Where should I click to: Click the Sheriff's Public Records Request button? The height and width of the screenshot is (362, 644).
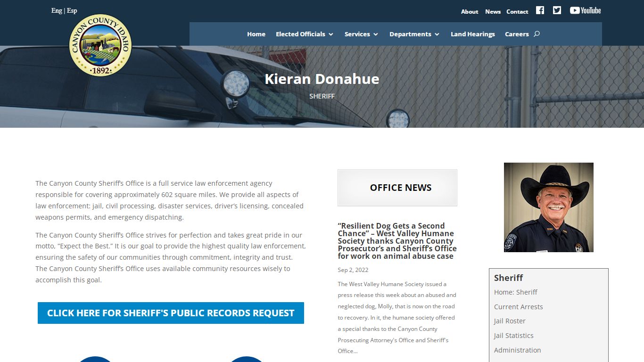[x=171, y=313]
